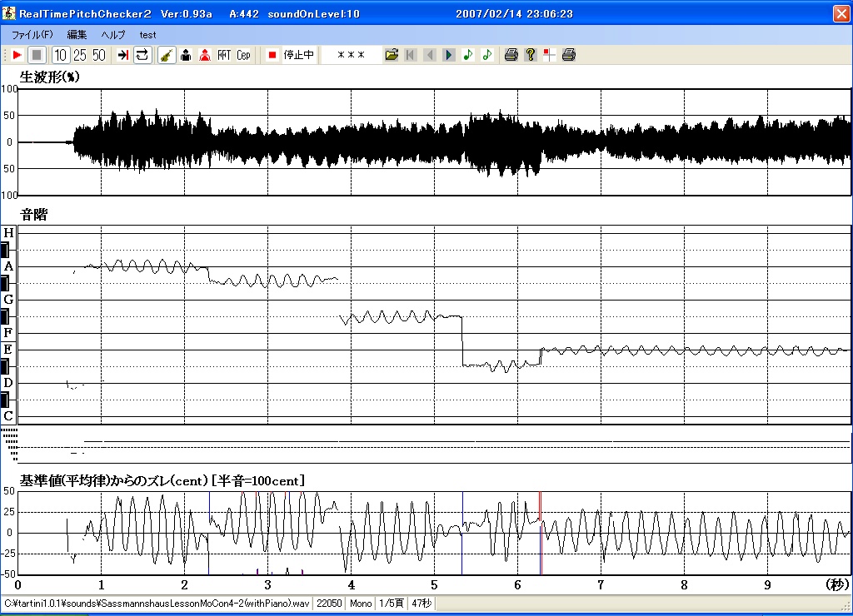
Task: Click the 47秒 duration status cell
Action: [x=422, y=604]
